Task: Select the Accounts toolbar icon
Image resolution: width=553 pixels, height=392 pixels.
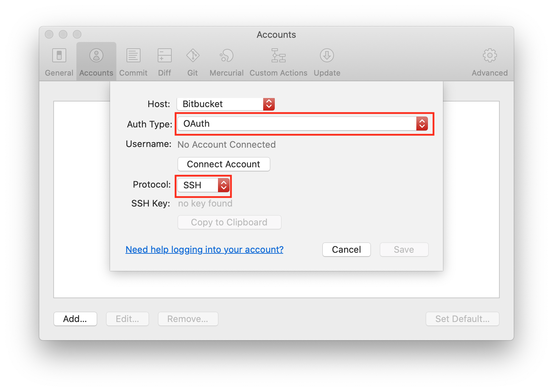Action: (x=96, y=55)
